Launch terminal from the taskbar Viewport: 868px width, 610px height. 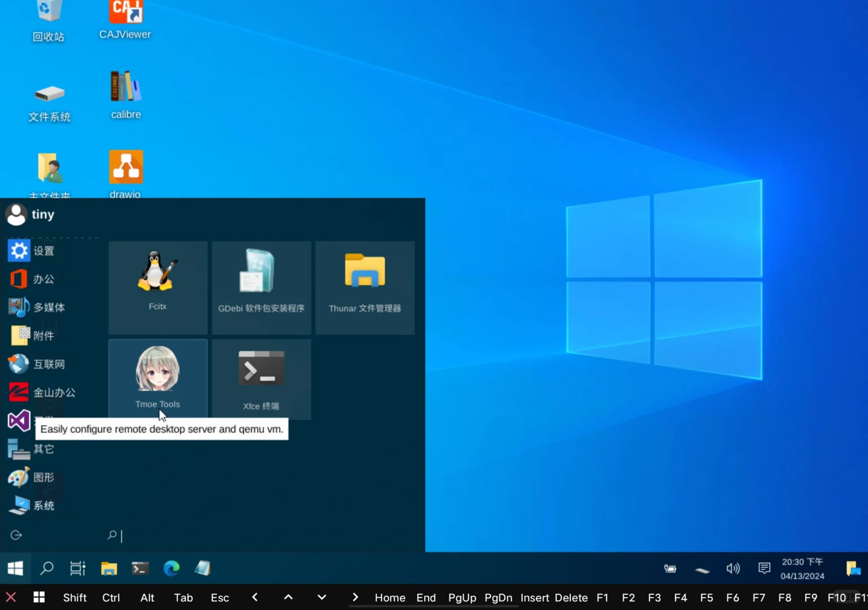pyautogui.click(x=140, y=568)
